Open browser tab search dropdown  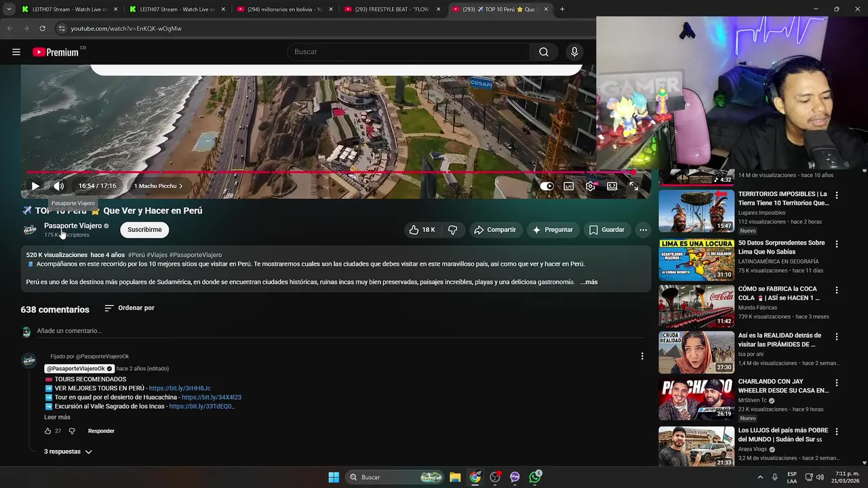(9, 9)
